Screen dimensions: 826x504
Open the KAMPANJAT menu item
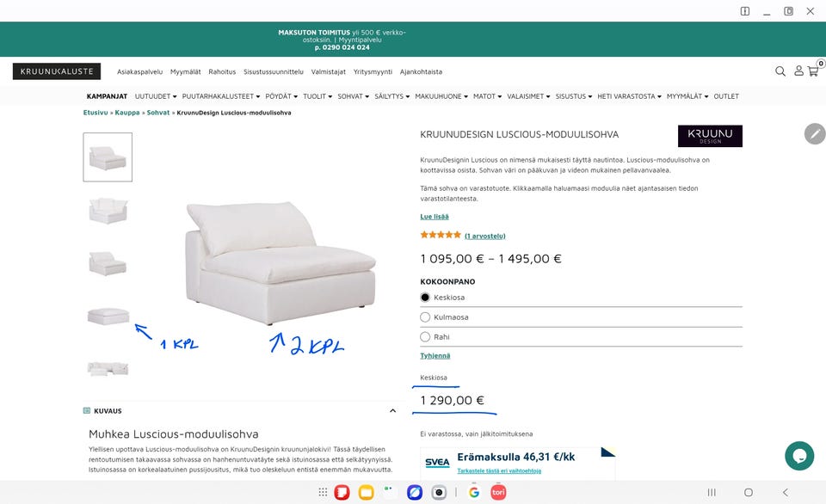coord(107,96)
